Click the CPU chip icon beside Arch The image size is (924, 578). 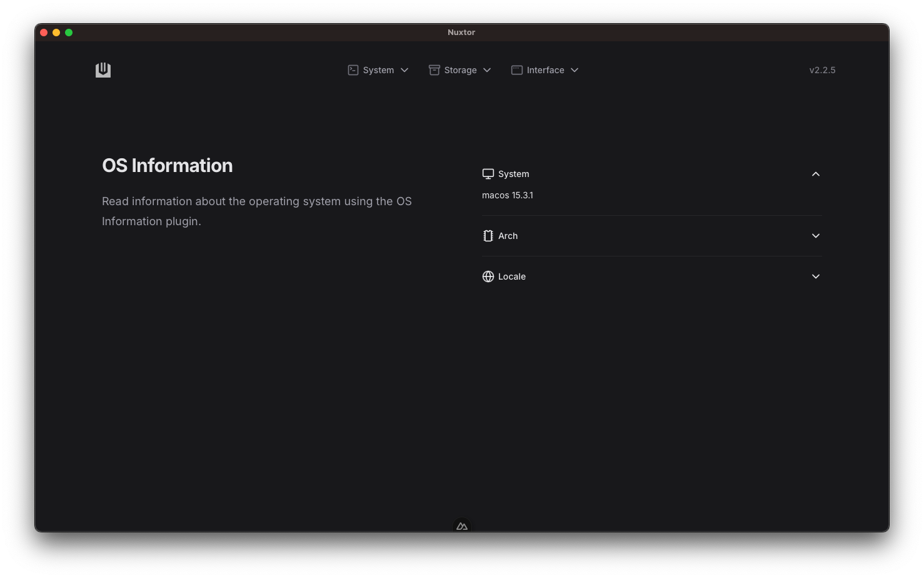click(x=488, y=236)
